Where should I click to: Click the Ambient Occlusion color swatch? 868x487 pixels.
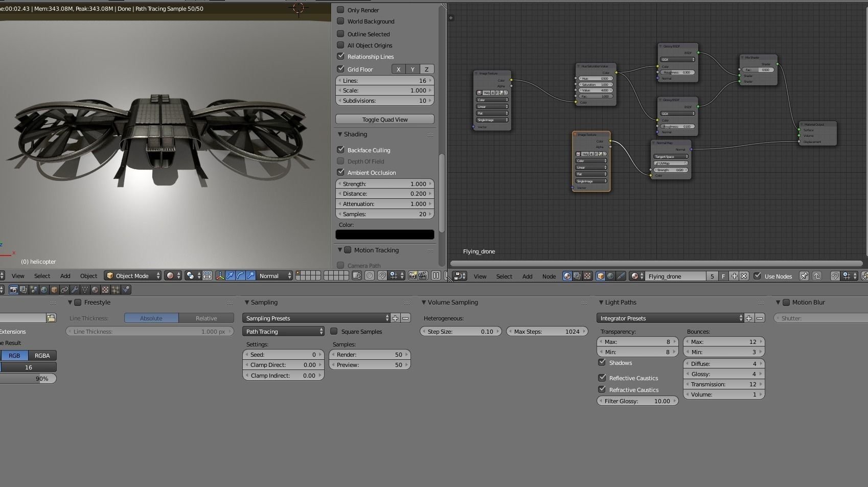[x=384, y=235]
